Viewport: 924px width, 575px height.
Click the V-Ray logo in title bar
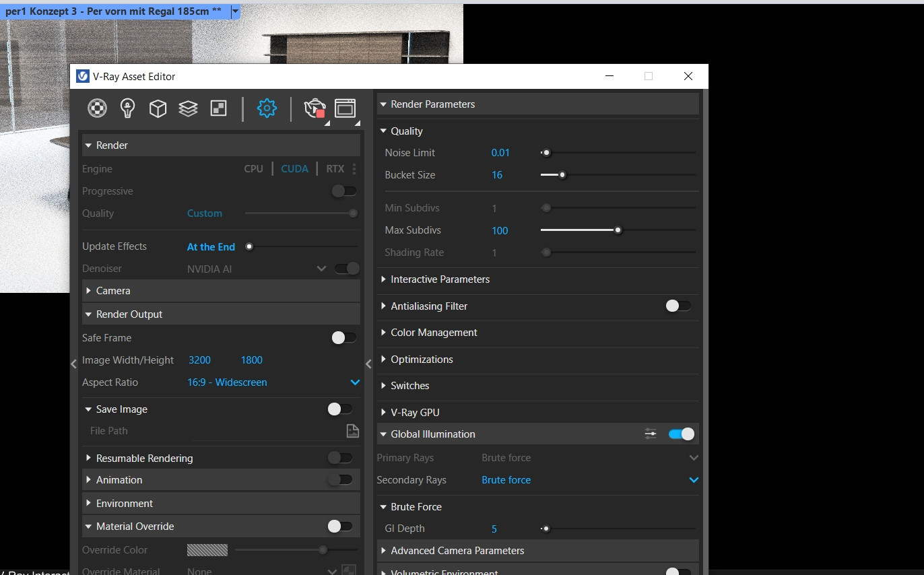(x=82, y=76)
